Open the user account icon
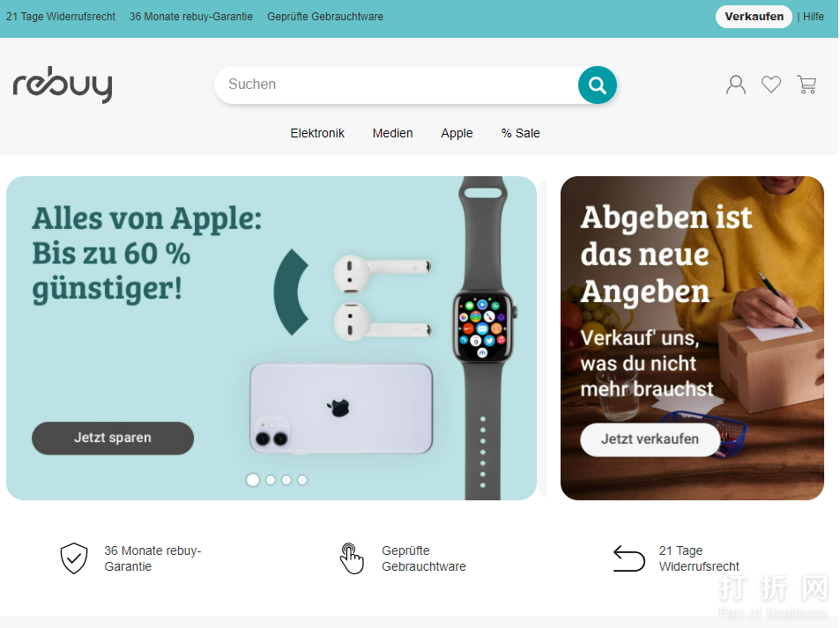The image size is (840, 628). tap(735, 85)
